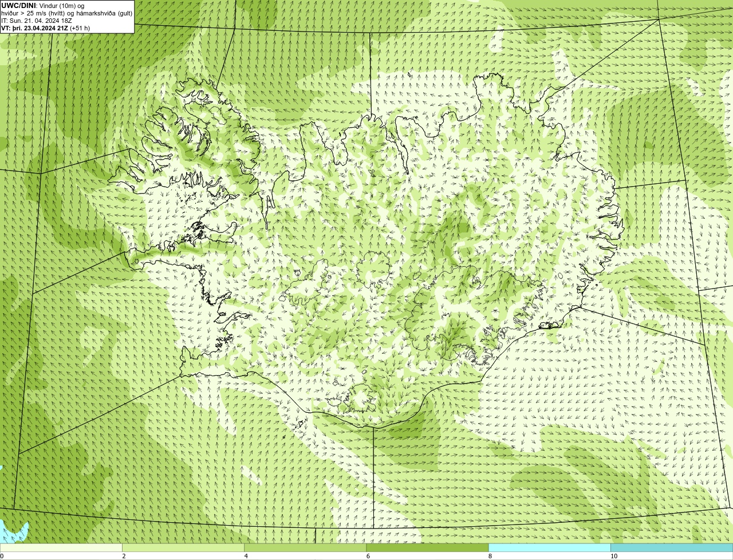Click the 'IT: Sun. 21. 04. 2024 18Z' line
The image size is (733, 560).
(37, 21)
